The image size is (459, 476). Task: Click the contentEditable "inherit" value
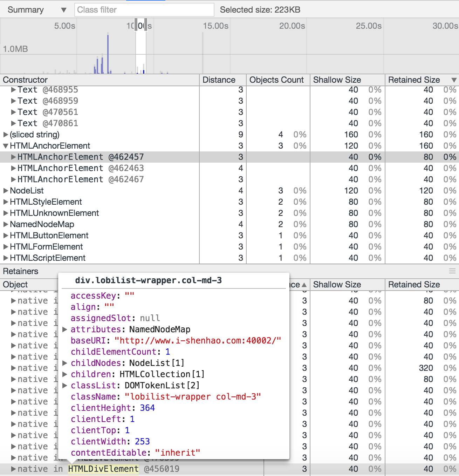[178, 453]
